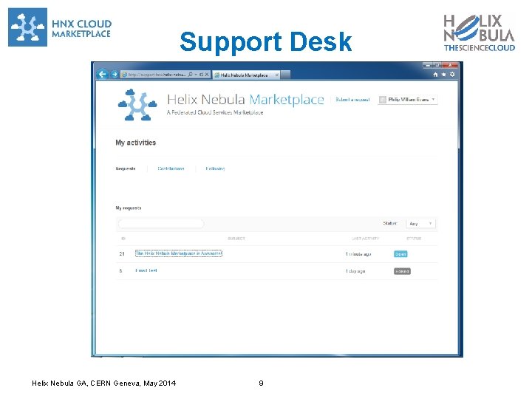The height and width of the screenshot is (399, 532).
Task: Open a new blank browser tab
Action: pyautogui.click(x=286, y=75)
